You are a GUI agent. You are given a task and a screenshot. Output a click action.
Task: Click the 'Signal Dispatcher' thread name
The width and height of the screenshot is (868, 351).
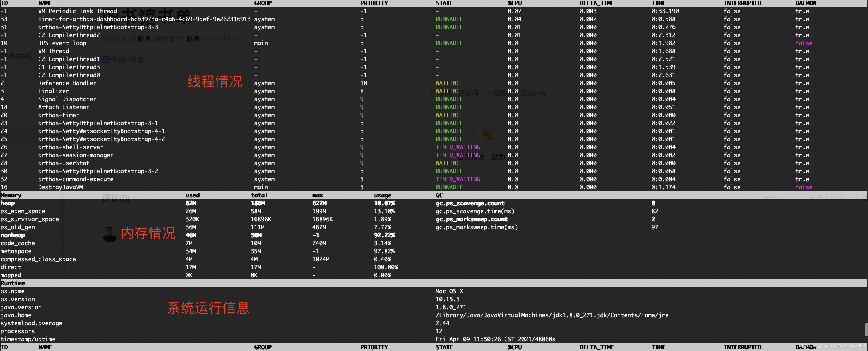coord(67,99)
